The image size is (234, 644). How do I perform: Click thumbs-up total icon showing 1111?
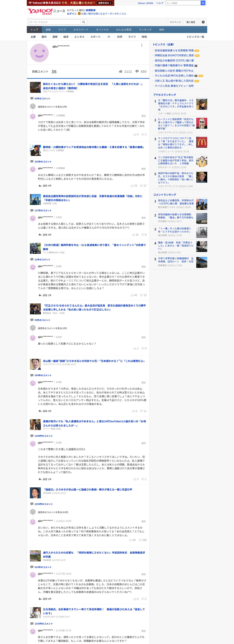tap(120, 71)
